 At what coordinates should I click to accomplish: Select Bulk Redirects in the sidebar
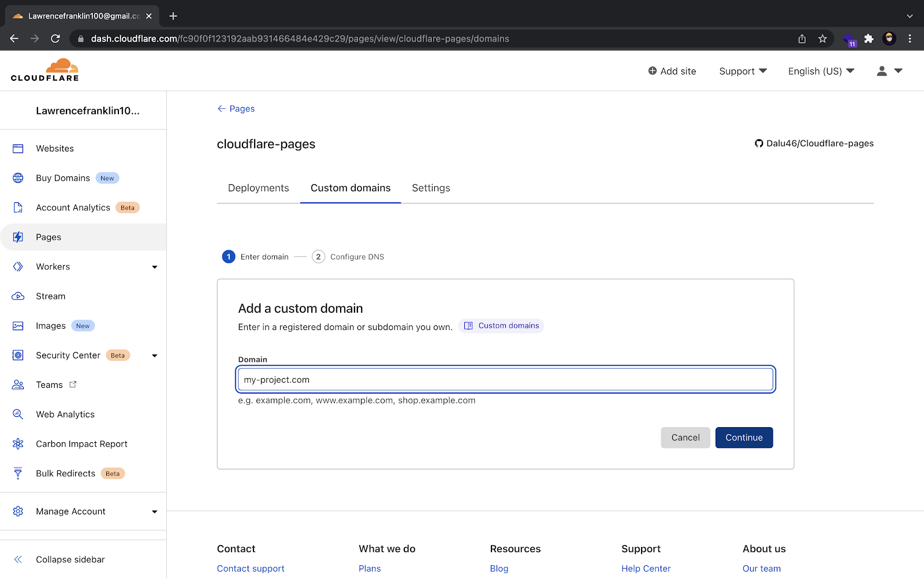pyautogui.click(x=65, y=473)
